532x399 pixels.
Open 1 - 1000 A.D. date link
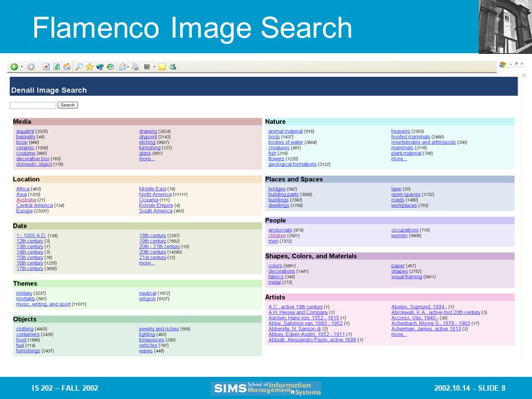(x=31, y=236)
